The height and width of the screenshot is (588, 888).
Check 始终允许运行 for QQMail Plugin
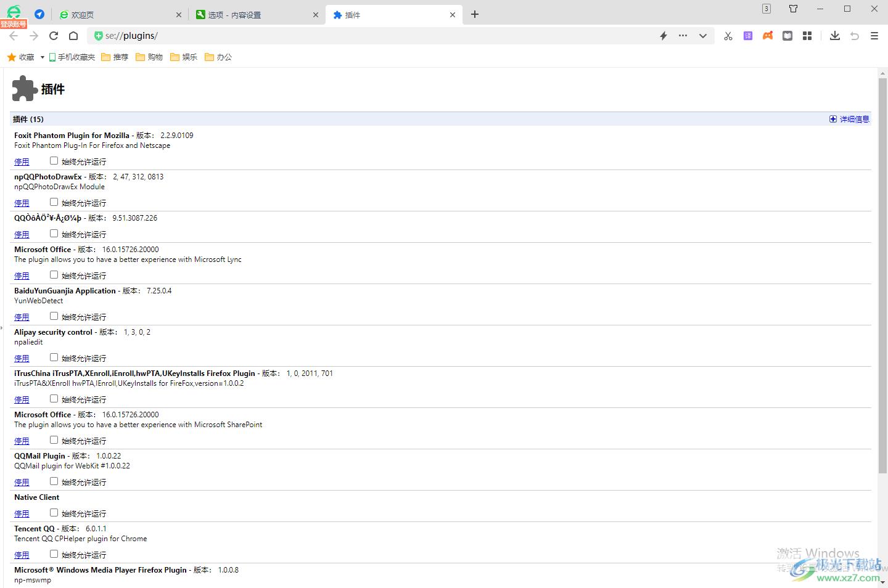tap(54, 481)
